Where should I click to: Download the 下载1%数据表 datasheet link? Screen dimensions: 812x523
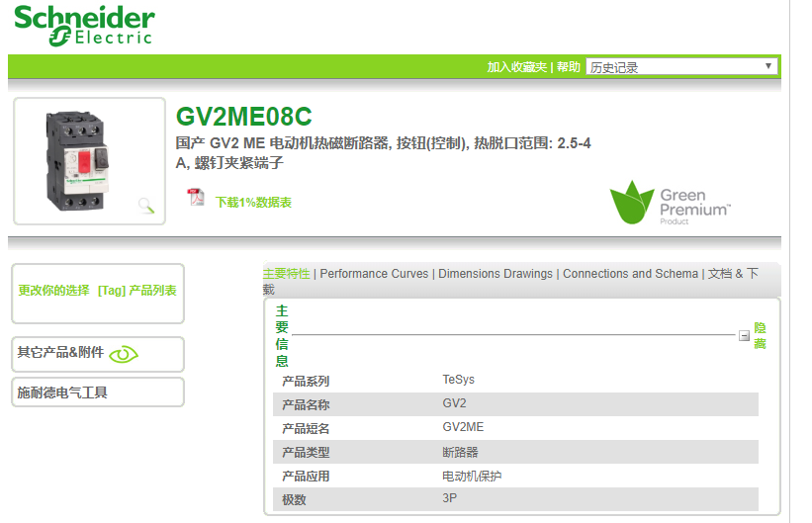[253, 202]
